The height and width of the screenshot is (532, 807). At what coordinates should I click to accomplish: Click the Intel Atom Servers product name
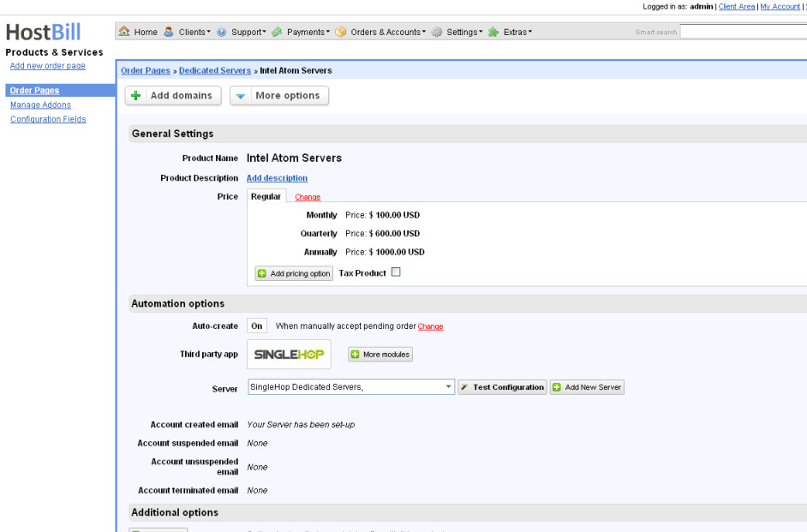coord(295,158)
